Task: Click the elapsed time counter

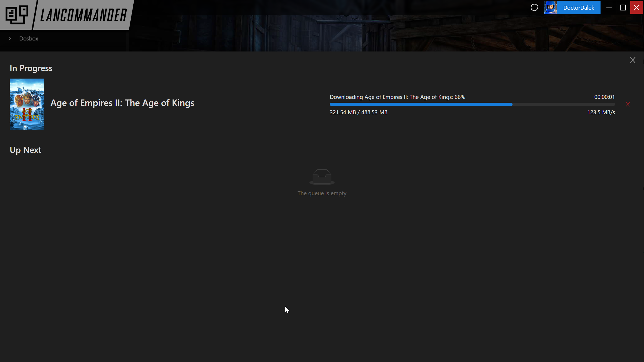Action: coord(604,97)
